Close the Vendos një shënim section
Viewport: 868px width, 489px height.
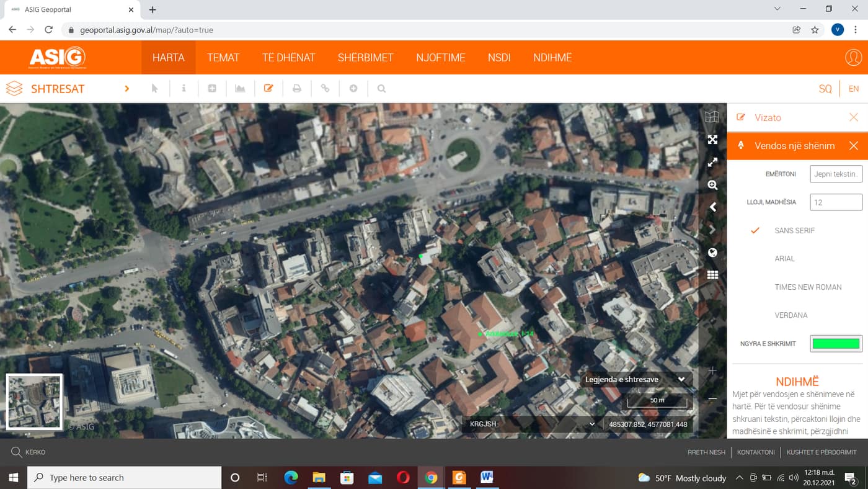[854, 146]
